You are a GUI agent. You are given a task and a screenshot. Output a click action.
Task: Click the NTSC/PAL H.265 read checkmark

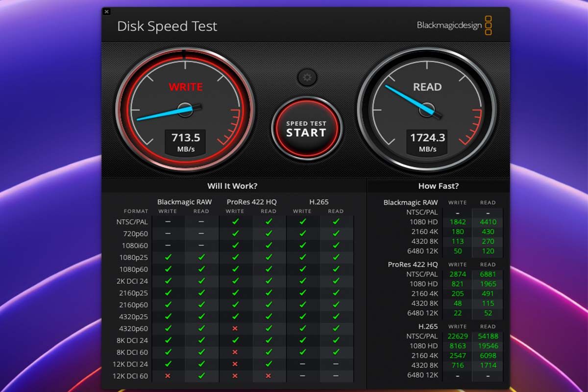[x=336, y=221]
